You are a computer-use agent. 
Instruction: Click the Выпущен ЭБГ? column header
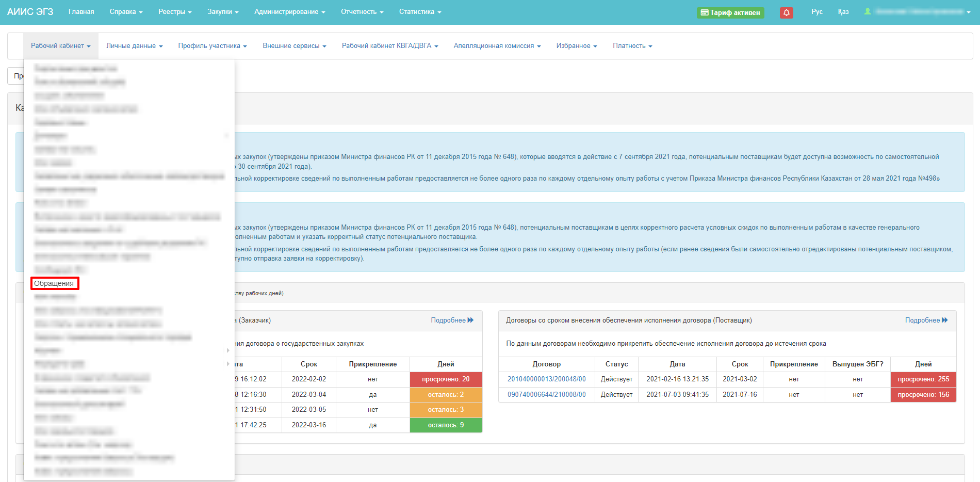tap(858, 364)
